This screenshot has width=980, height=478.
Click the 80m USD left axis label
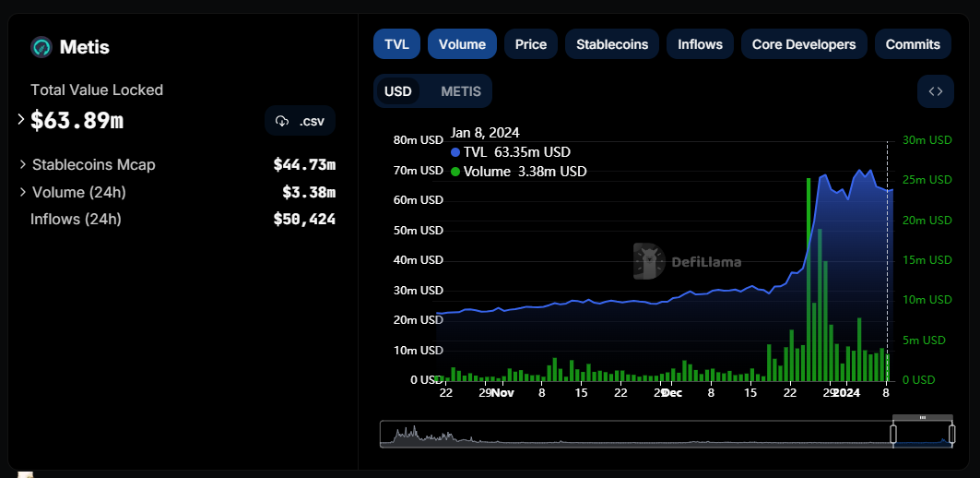click(419, 140)
